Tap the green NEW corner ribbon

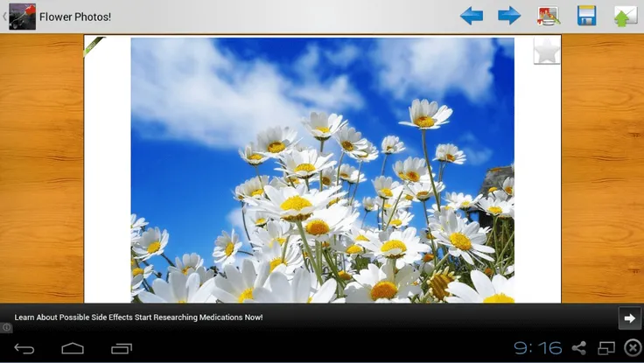(x=93, y=45)
